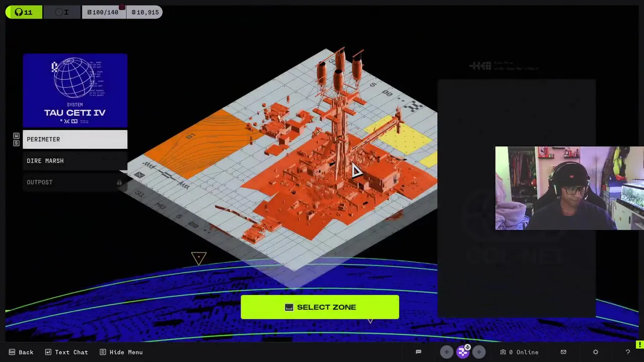
Task: Click the green level 11 badge
Action: click(x=24, y=12)
